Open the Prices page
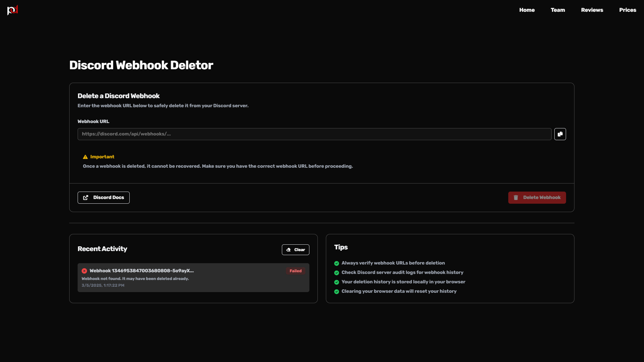644x362 pixels. 628,10
